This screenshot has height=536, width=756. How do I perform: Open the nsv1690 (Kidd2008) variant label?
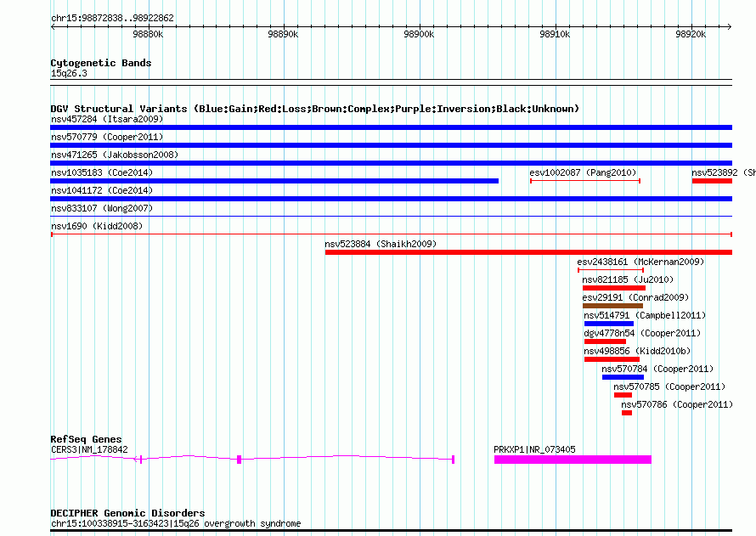pos(97,226)
